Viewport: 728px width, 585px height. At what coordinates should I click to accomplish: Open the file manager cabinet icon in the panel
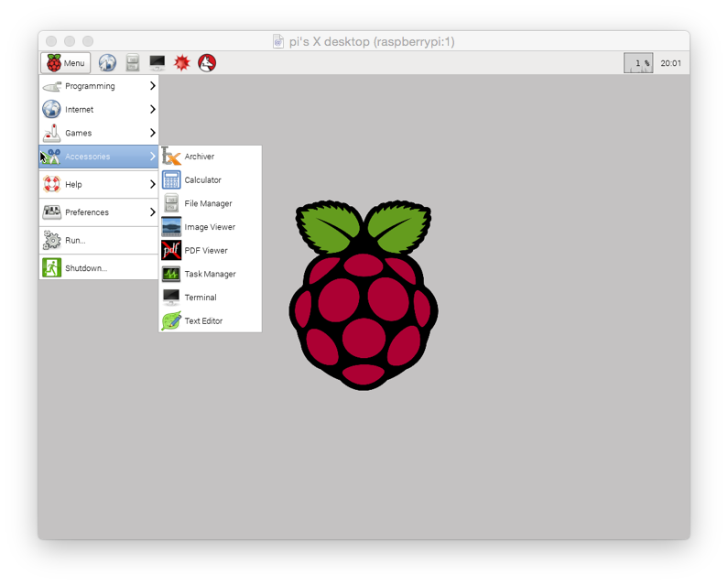pos(133,62)
